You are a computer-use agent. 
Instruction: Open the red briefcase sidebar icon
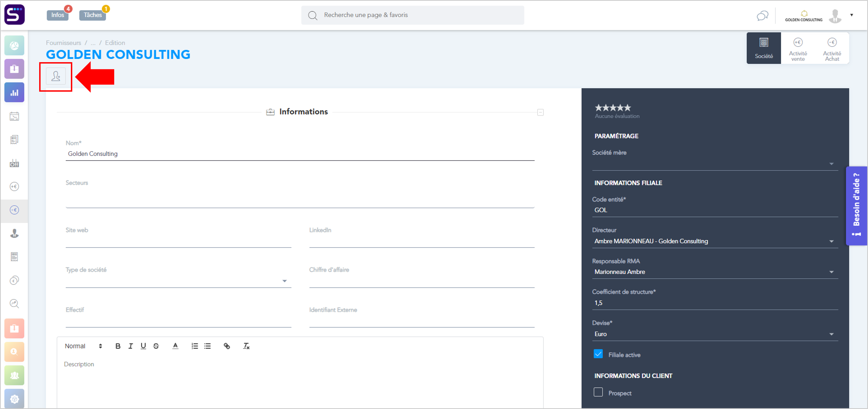14,328
